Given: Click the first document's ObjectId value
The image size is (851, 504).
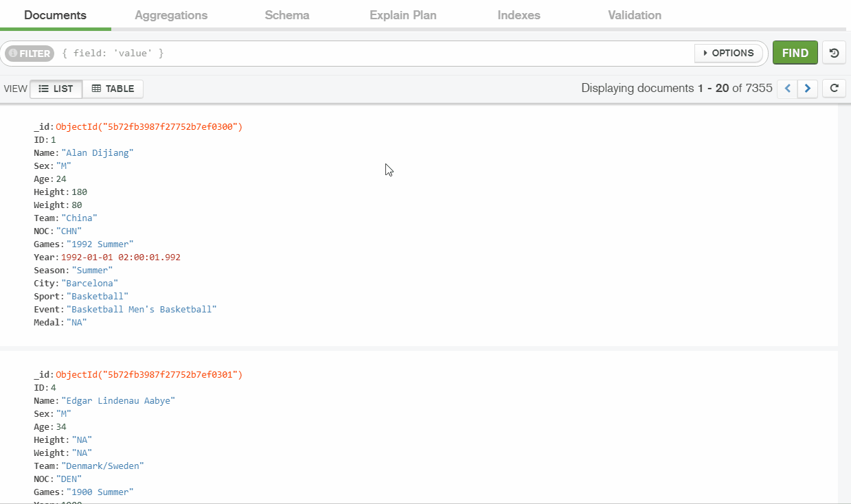Looking at the screenshot, I should pyautogui.click(x=149, y=127).
